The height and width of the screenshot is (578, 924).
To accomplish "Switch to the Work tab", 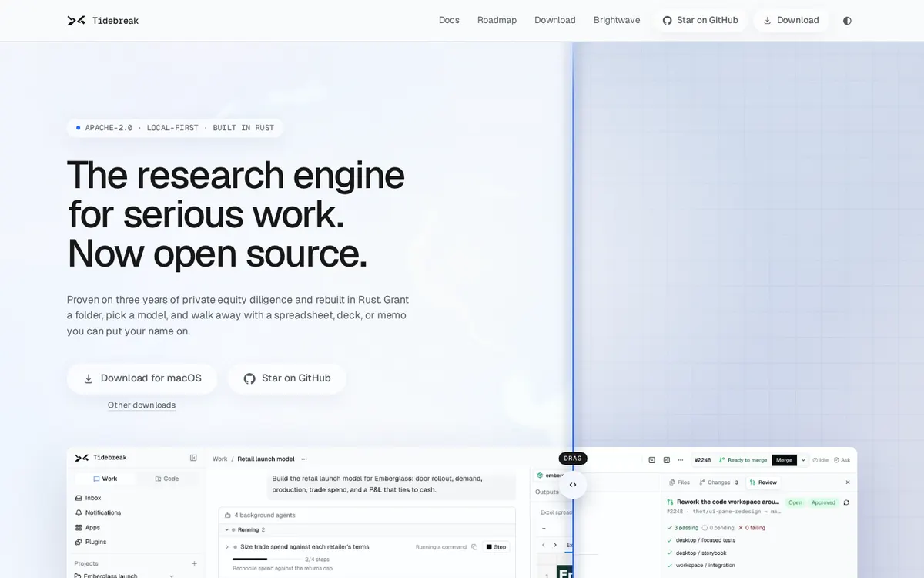I will click(x=105, y=479).
